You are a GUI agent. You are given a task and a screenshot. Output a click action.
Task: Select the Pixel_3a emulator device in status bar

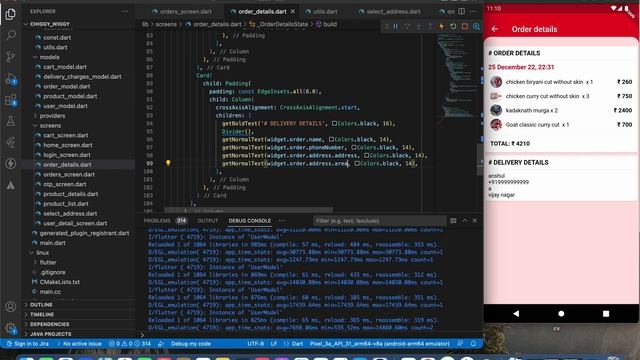point(379,344)
